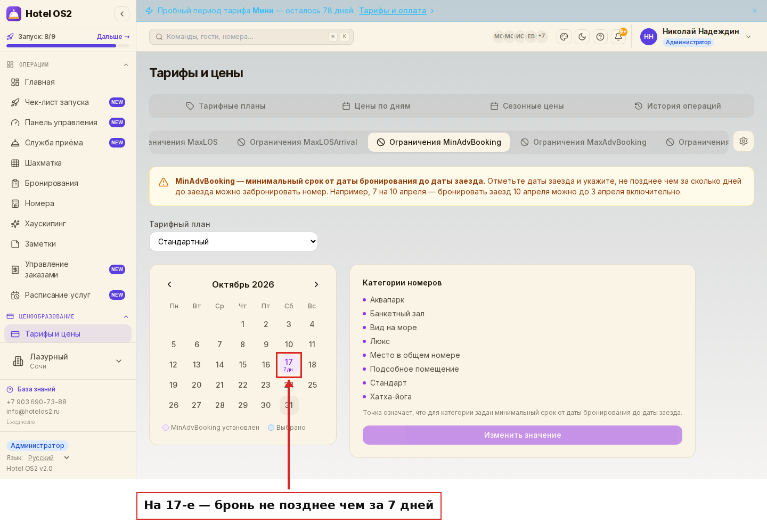This screenshot has height=532, width=767.
Task: Open Тарифы и цены sidebar item
Action: point(68,334)
